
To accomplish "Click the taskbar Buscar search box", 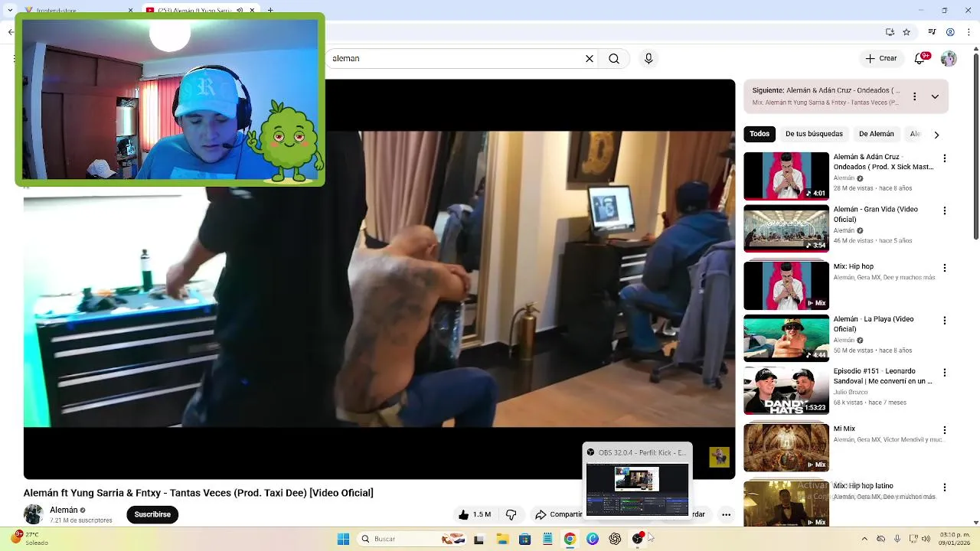I will (413, 539).
